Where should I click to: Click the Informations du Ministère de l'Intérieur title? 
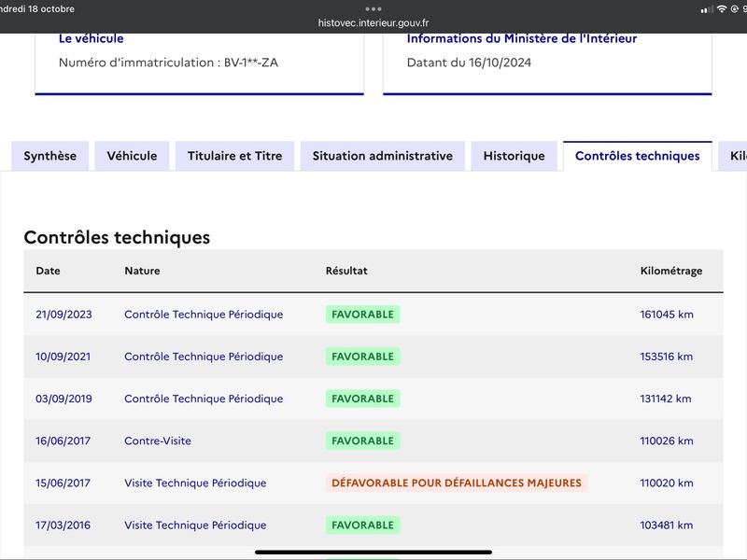pyautogui.click(x=522, y=38)
